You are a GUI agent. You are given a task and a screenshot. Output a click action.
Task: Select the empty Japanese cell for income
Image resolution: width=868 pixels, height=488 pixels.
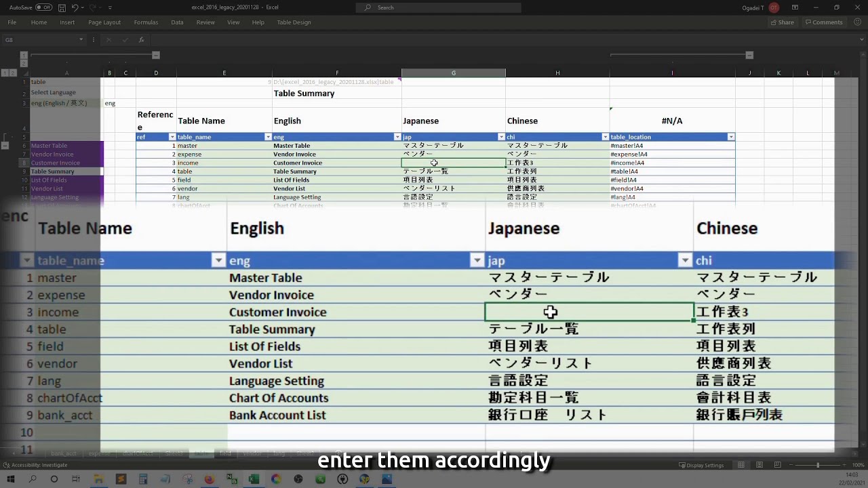[x=453, y=163]
